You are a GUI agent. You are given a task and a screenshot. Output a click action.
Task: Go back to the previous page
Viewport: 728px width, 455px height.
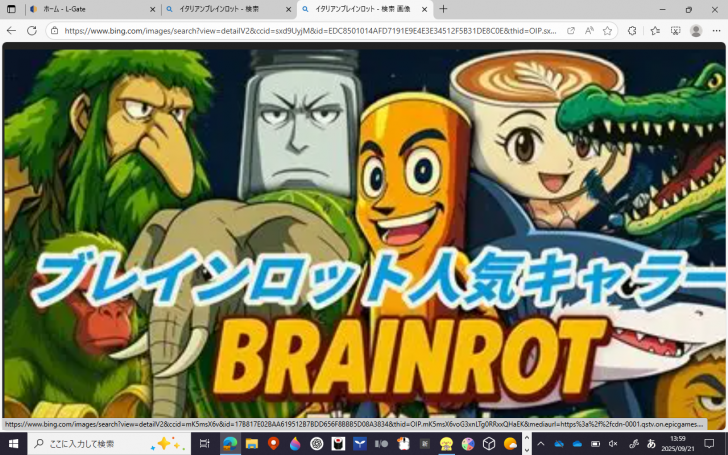(x=12, y=31)
